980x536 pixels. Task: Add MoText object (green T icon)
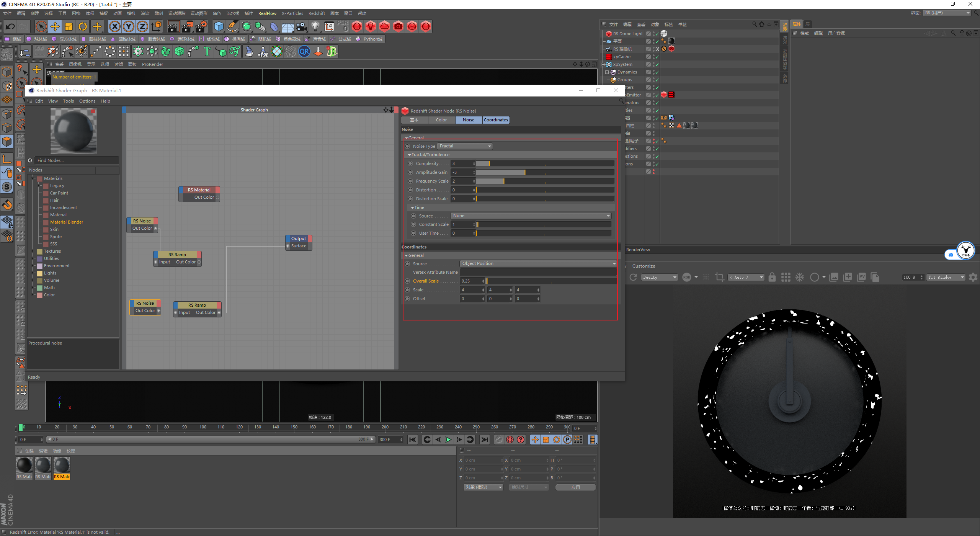point(207,51)
